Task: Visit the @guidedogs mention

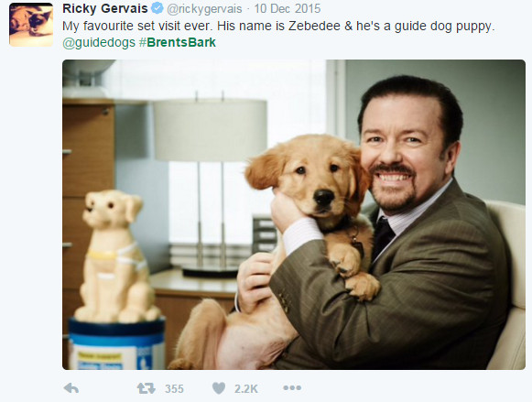Action: 99,43
